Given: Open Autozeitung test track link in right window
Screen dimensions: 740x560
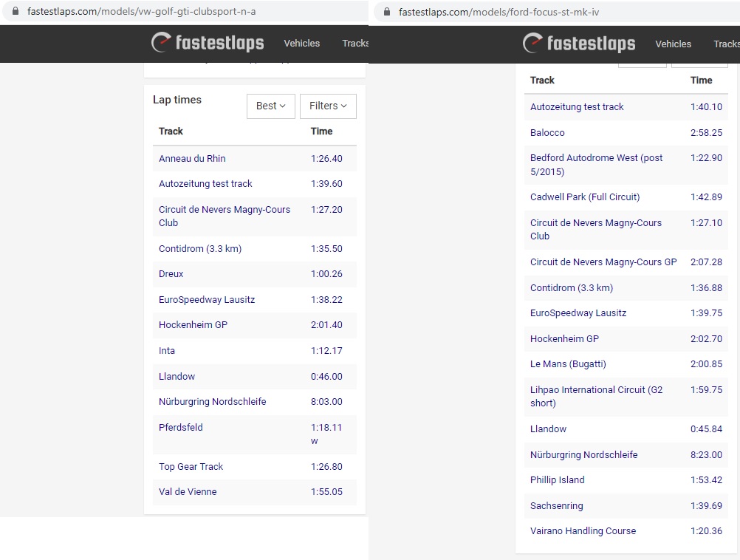Looking at the screenshot, I should [577, 107].
